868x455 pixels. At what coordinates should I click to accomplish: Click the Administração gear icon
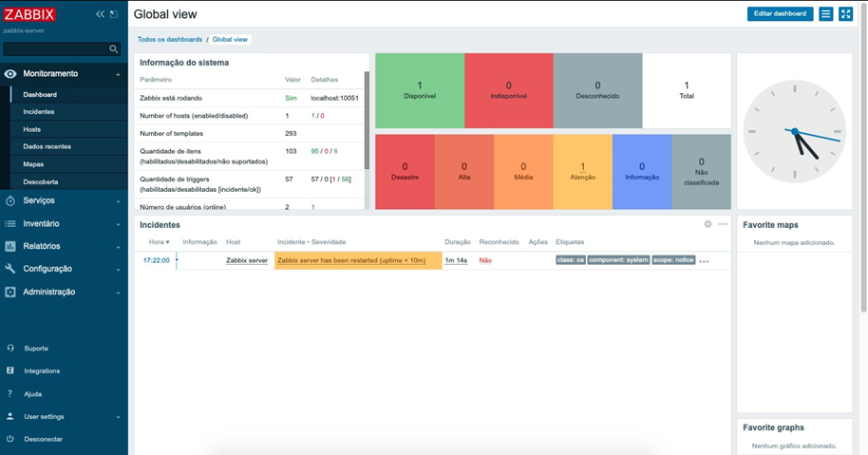click(x=9, y=292)
